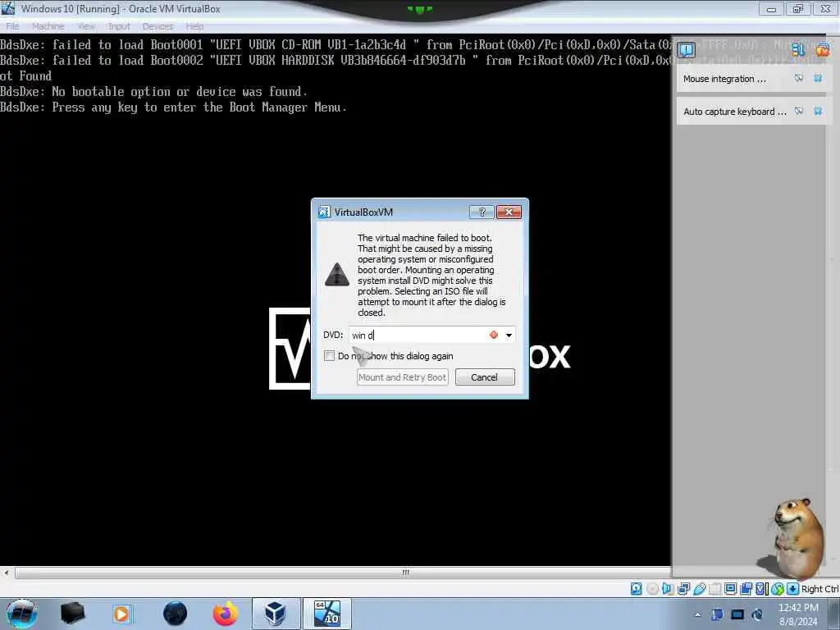The image size is (840, 630).
Task: Switch to Windows 10 VM taskbar button
Action: 327,614
